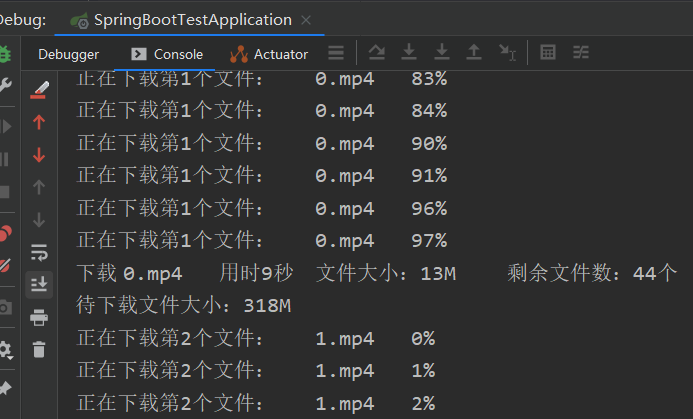Open the Evaluate Expression calculator

(x=548, y=53)
